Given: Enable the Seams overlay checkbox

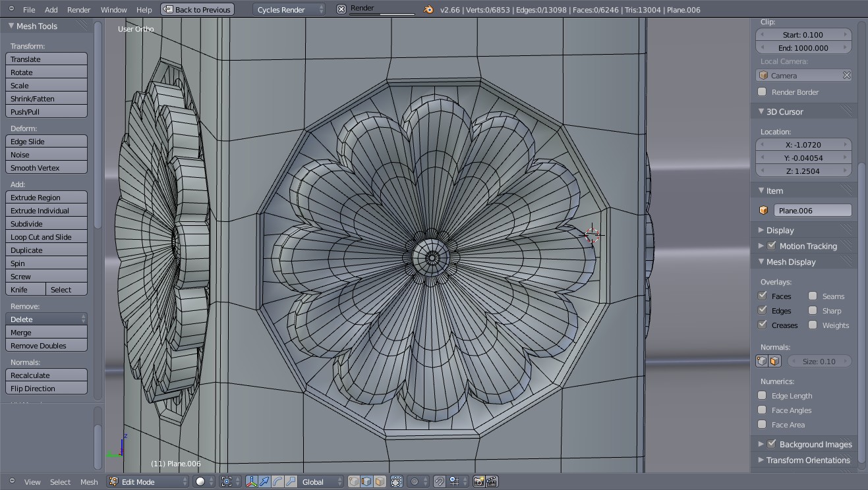Looking at the screenshot, I should pos(813,296).
